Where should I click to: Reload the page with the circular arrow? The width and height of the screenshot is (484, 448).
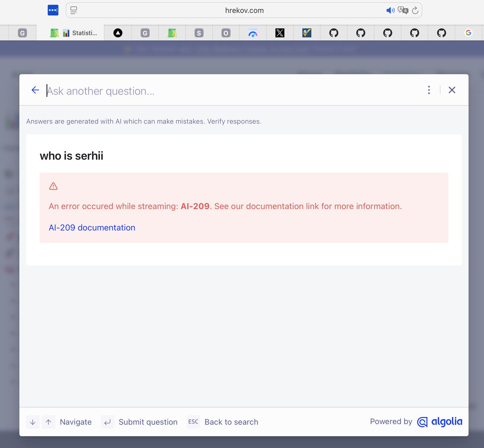(415, 10)
